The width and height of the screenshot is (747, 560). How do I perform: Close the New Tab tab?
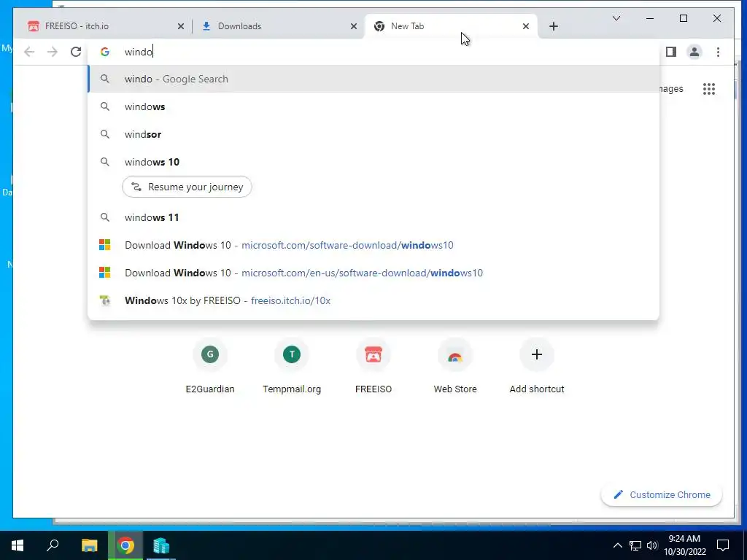pos(525,26)
